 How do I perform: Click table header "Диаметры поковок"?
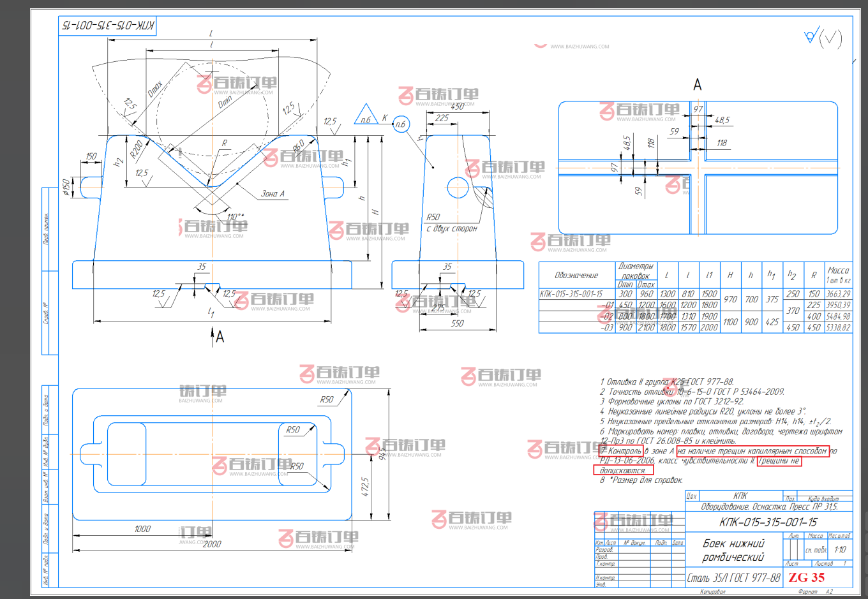click(636, 270)
